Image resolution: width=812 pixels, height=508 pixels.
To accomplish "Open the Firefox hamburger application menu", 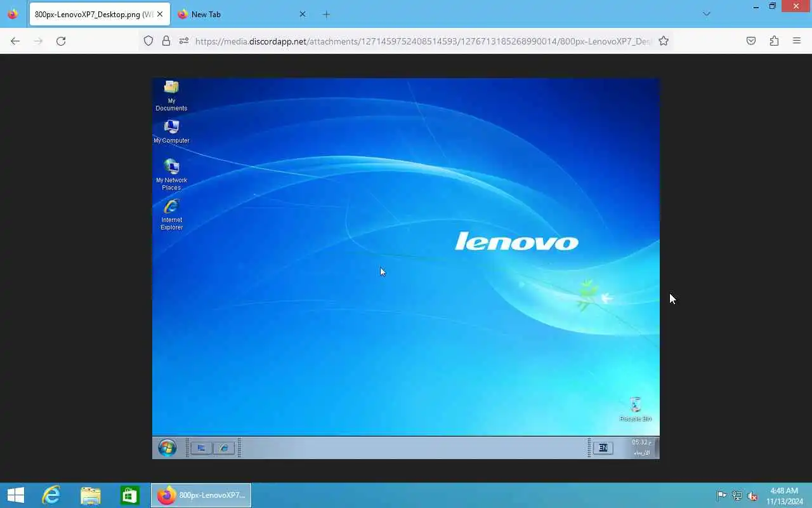I will [797, 41].
